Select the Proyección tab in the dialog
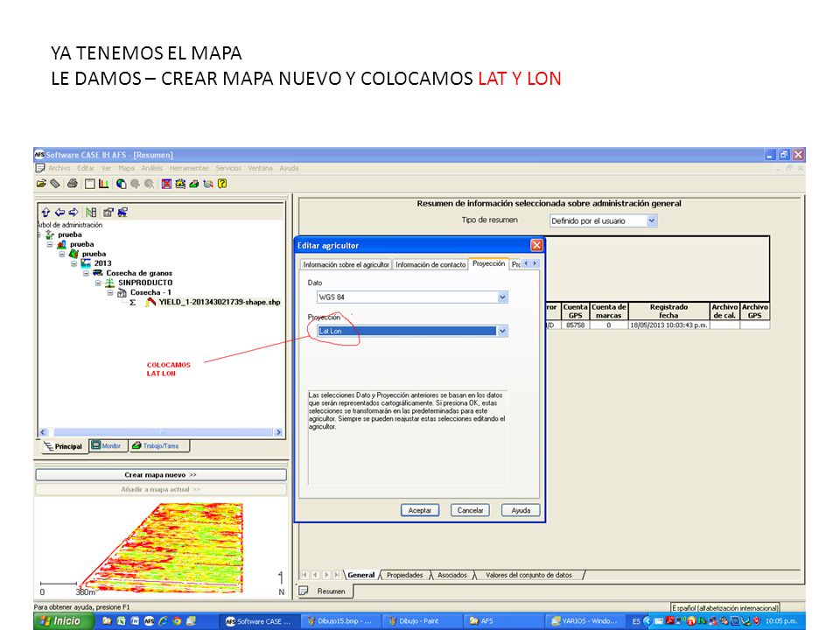 [x=488, y=263]
